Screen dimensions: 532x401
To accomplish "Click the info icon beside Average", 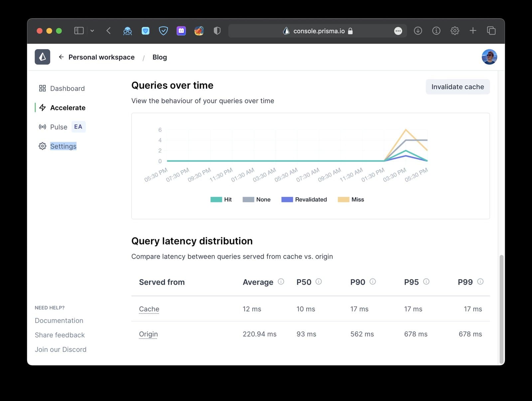I will [x=281, y=281].
